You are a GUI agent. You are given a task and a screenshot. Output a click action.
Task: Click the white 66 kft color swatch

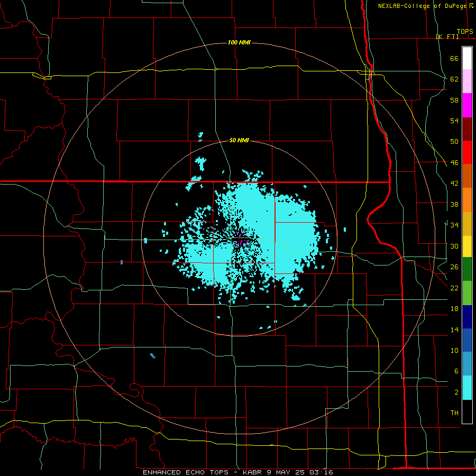(x=467, y=58)
